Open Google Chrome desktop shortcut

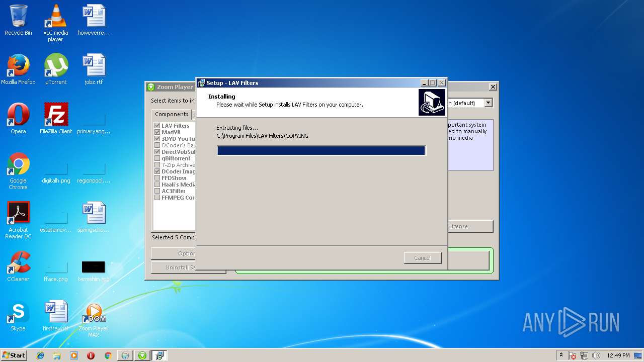18,171
